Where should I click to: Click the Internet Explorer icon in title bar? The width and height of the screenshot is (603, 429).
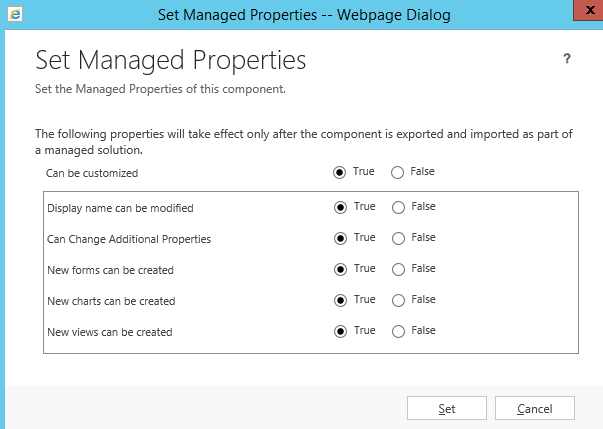(x=16, y=16)
